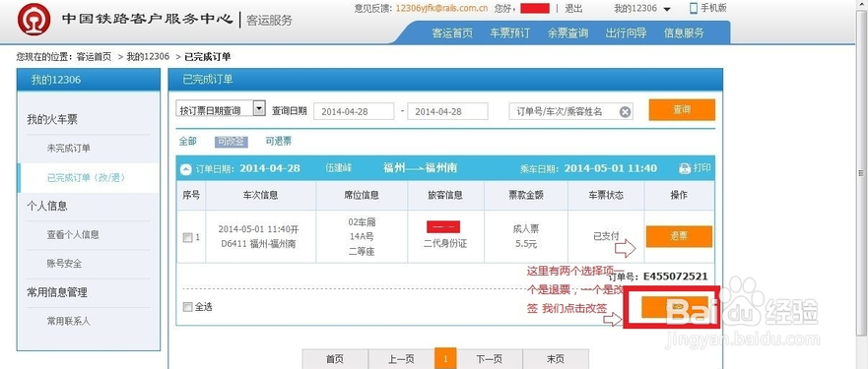Click the 票款金额 column header
868x369 pixels.
click(x=526, y=195)
